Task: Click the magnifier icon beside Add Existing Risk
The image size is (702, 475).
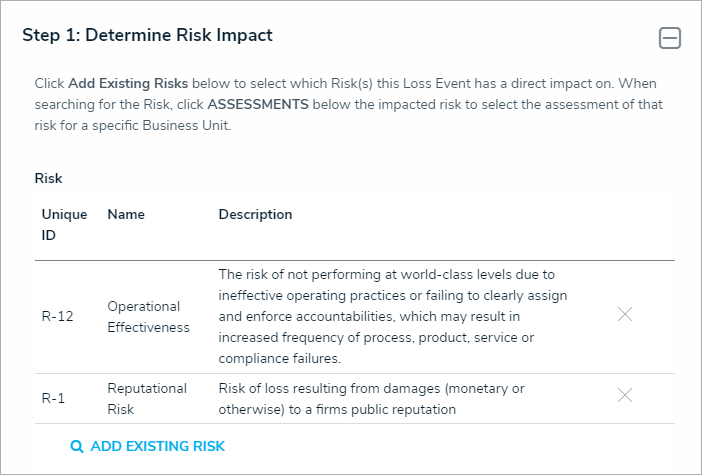Action: [77, 447]
